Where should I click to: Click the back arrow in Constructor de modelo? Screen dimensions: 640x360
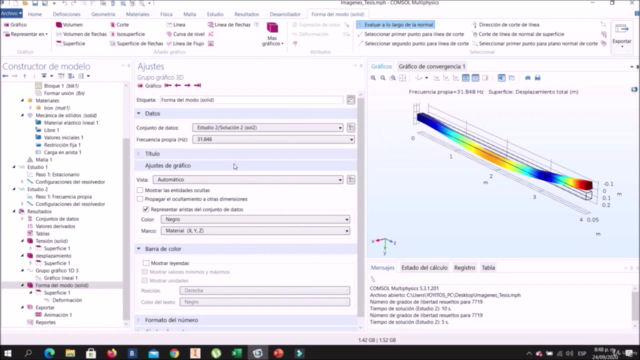coord(5,76)
